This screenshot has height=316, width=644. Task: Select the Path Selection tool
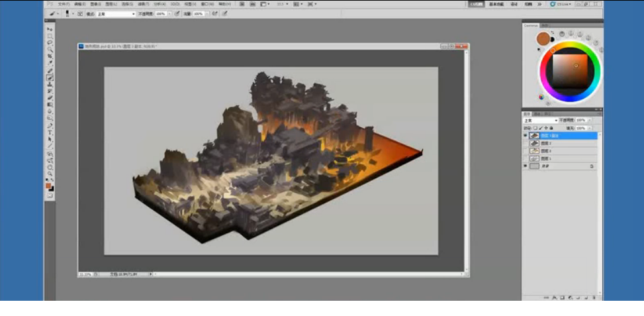50,139
